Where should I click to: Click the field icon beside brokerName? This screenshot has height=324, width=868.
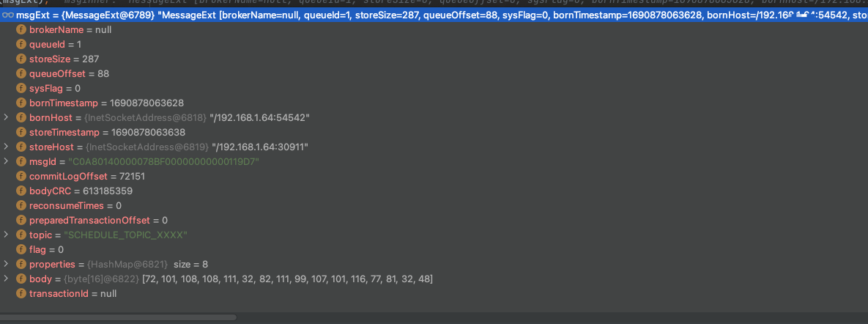(x=21, y=29)
